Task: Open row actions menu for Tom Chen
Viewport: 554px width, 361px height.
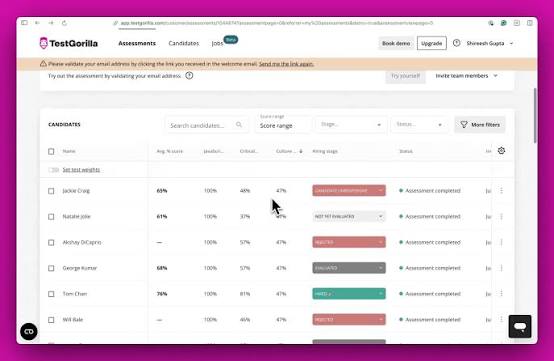Action: click(501, 294)
